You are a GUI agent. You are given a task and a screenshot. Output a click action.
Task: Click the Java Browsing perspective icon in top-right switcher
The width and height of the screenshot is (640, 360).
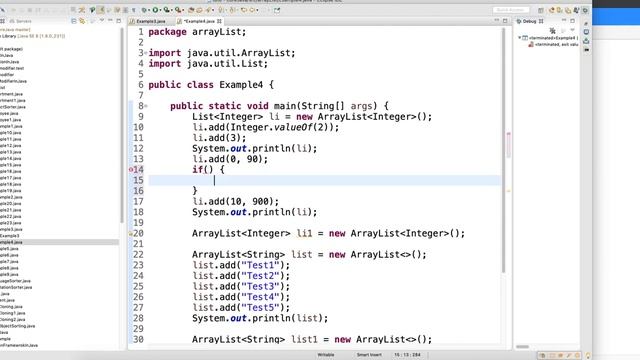[560, 10]
